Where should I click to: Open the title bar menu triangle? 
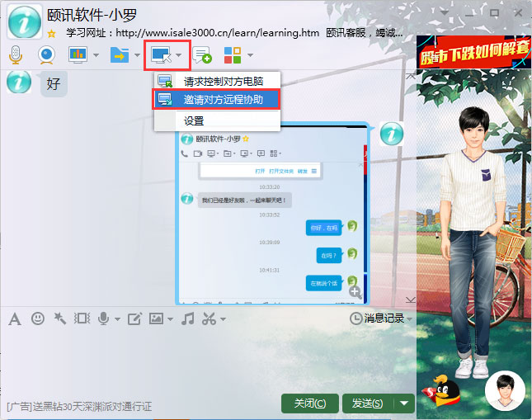point(444,12)
